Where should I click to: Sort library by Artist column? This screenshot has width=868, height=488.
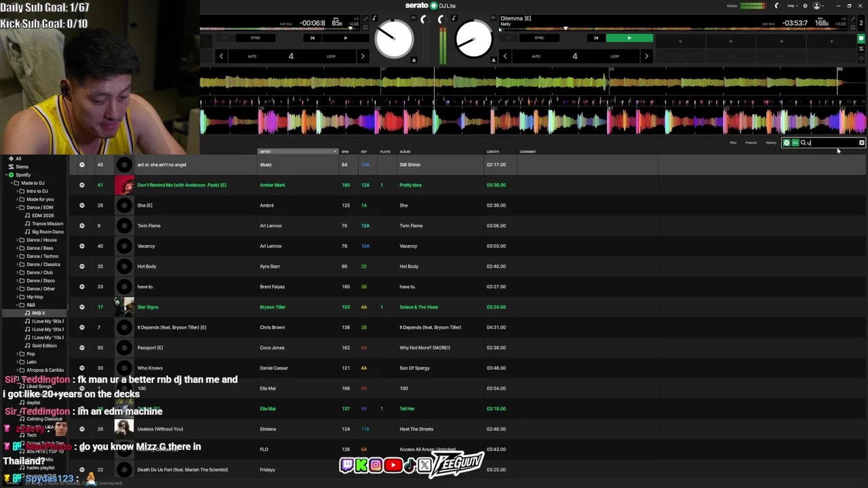(x=297, y=152)
